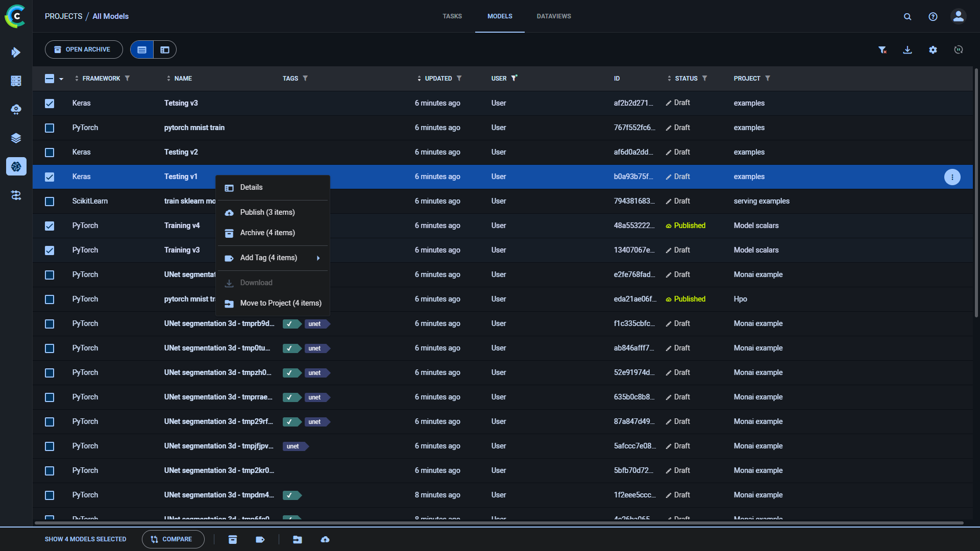
Task: Click OPEN ARCHIVE button
Action: 84,49
